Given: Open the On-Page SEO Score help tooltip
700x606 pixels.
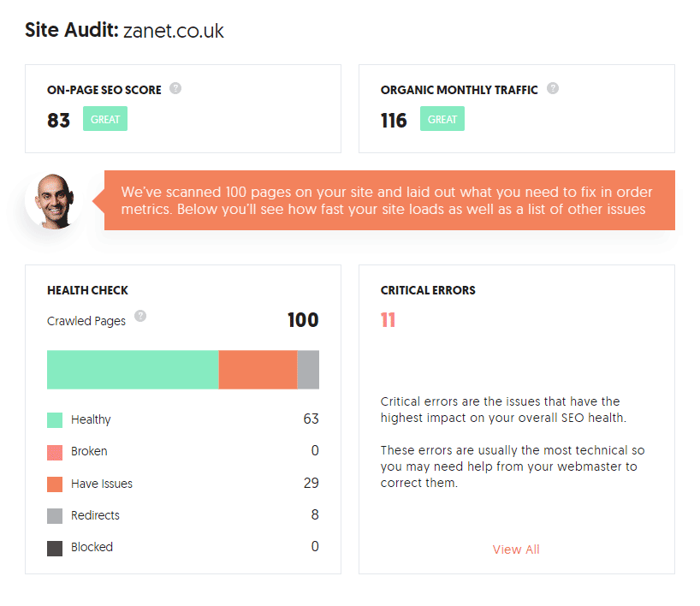Looking at the screenshot, I should [175, 87].
